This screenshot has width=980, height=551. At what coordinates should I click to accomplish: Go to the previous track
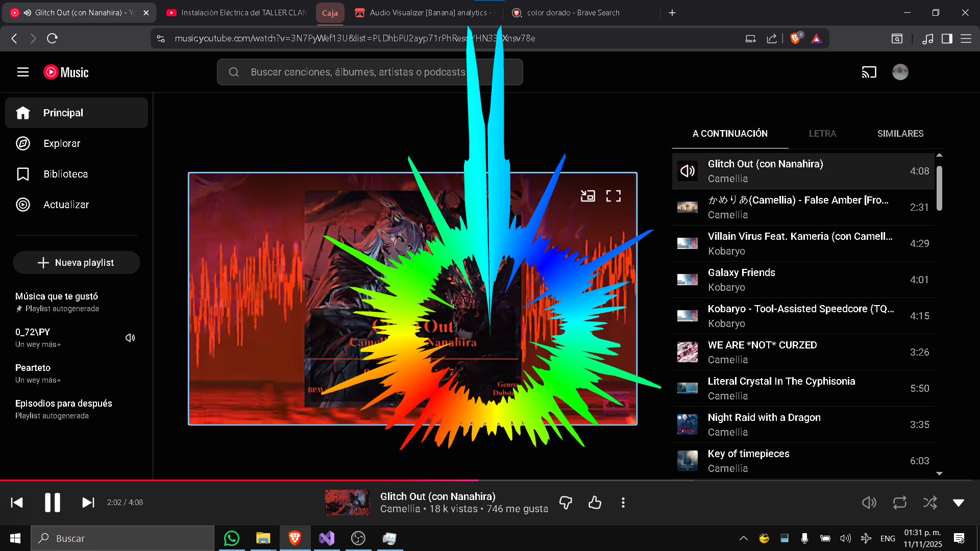[17, 503]
